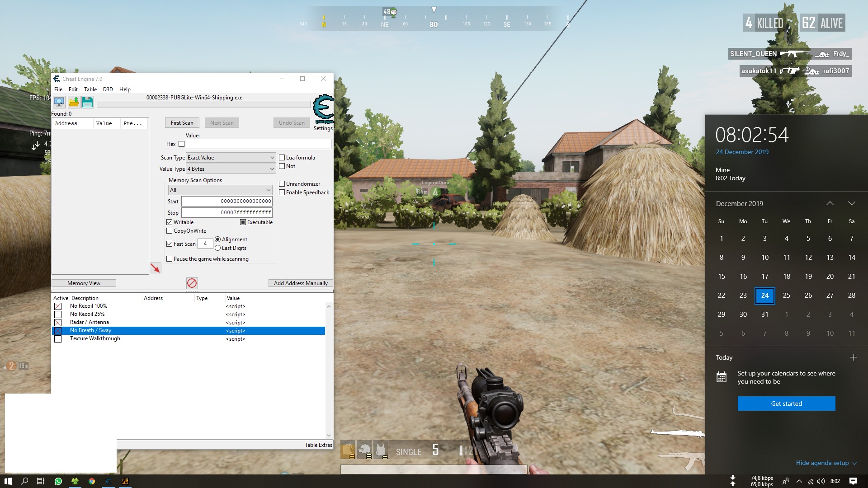Viewport: 868px width, 488px height.
Task: Click the floppy disk save table icon
Action: [88, 102]
